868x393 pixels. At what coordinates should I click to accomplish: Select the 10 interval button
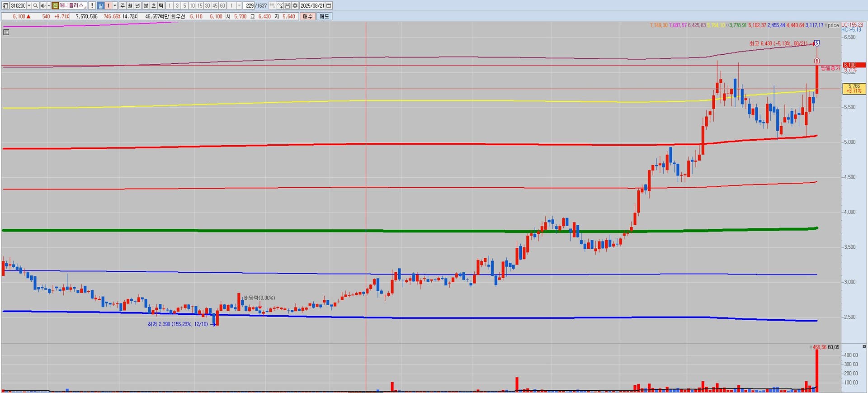click(x=193, y=5)
